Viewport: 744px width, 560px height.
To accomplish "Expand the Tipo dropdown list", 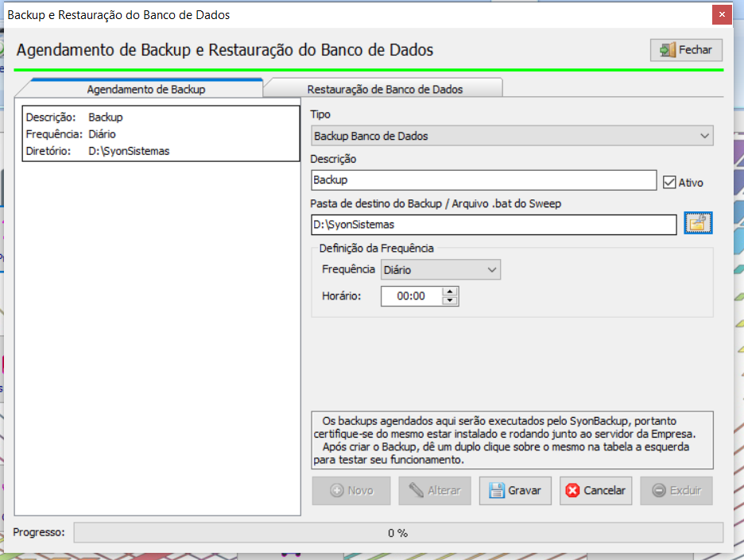I will click(x=704, y=136).
